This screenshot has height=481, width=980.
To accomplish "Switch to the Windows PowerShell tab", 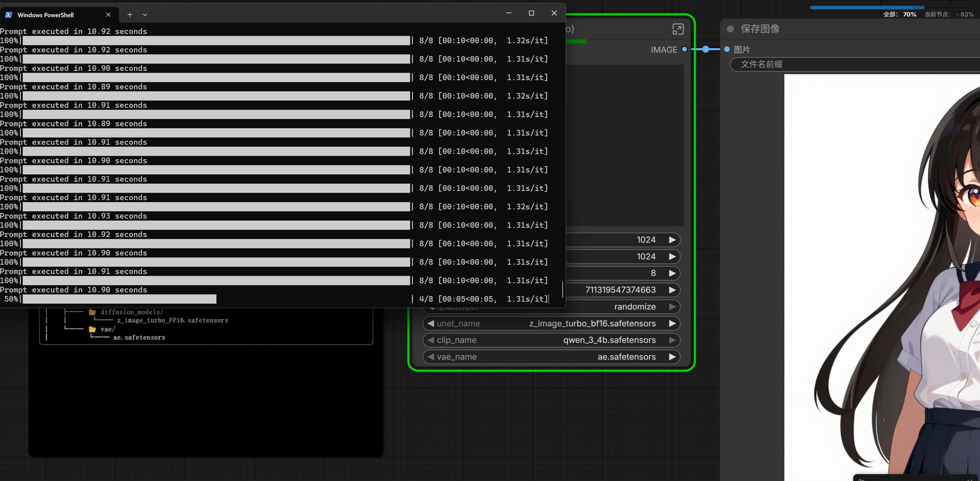I will point(51,15).
